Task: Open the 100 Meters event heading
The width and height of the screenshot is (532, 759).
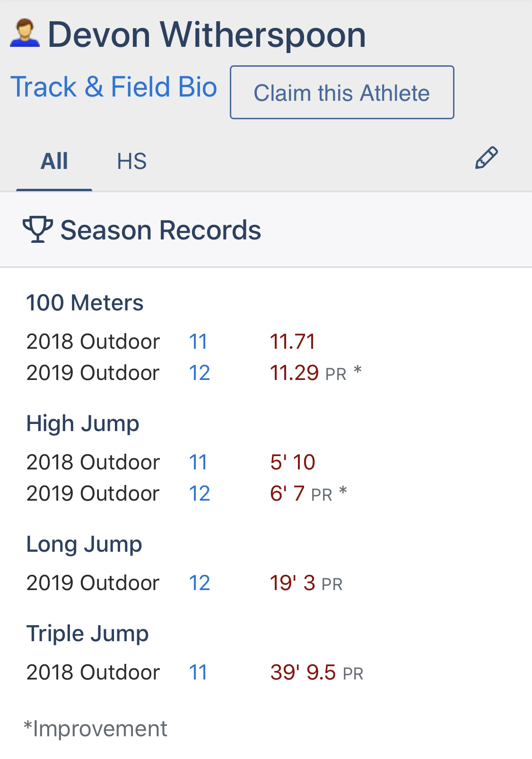Action: point(85,303)
